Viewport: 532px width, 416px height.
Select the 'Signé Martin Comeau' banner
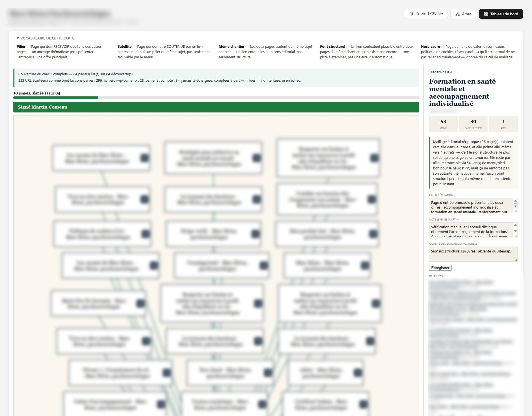[216, 107]
